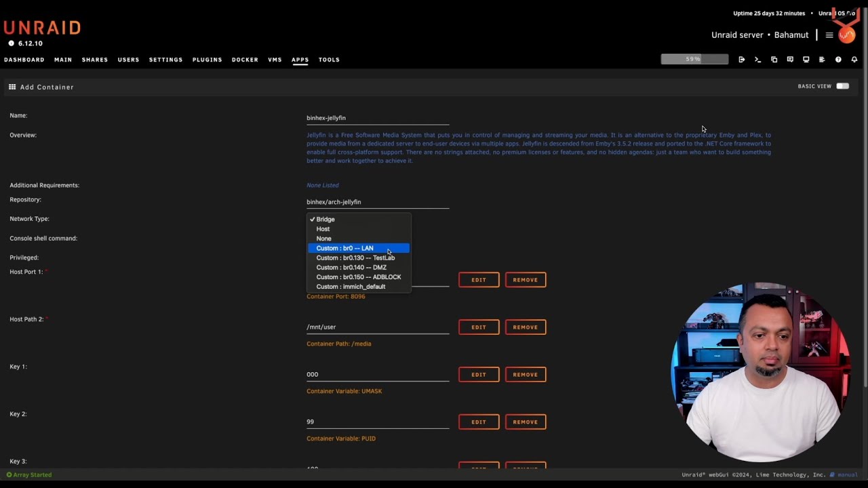Toggle the Basic View switch

842,86
